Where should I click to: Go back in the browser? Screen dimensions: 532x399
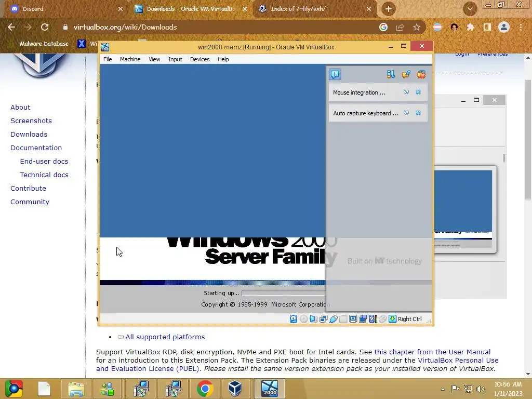pos(11,27)
